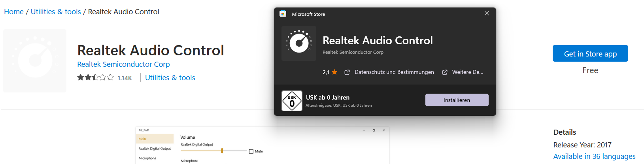Open Datenschutz und Bestimmungen link
The width and height of the screenshot is (644, 164).
tap(394, 72)
